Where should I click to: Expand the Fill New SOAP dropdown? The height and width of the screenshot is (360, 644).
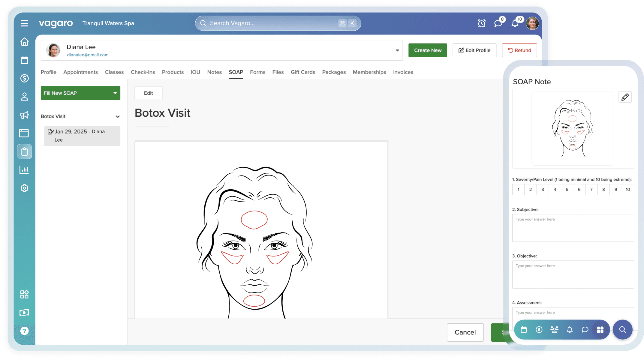coord(115,93)
